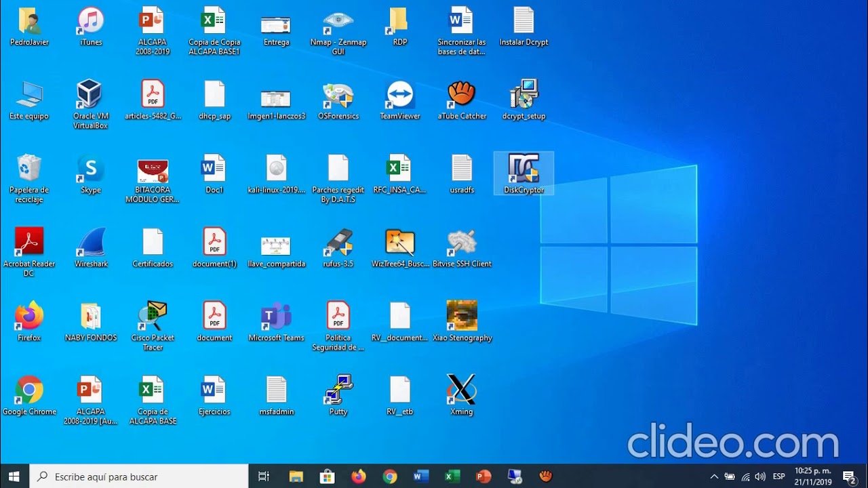
Task: Show hidden system tray icons
Action: click(714, 476)
